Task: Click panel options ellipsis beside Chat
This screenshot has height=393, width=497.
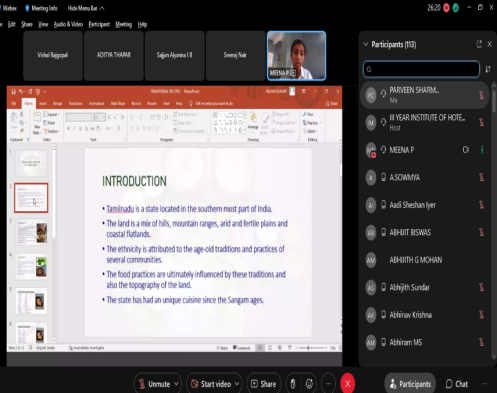Action: pyautogui.click(x=485, y=384)
